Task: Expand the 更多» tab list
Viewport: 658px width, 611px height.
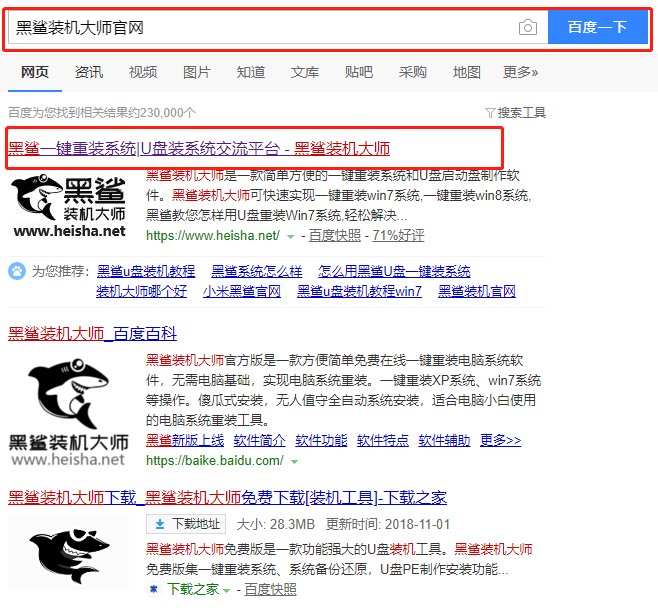Action: point(521,72)
